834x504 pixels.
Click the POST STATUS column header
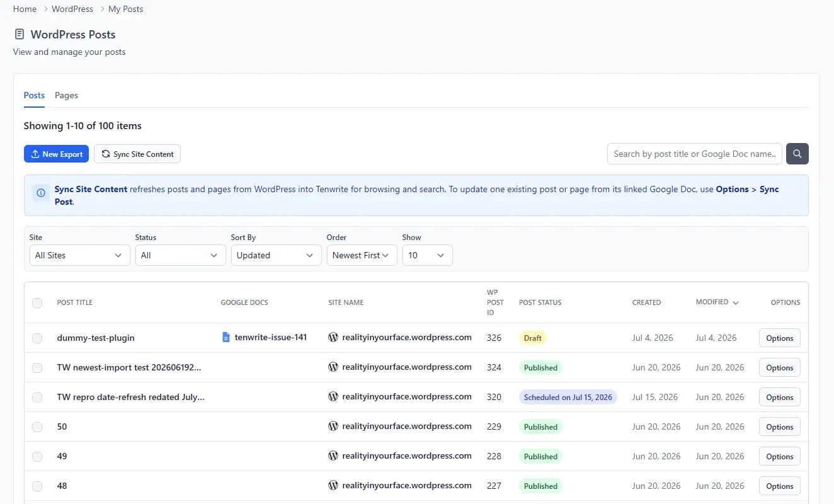(x=540, y=302)
